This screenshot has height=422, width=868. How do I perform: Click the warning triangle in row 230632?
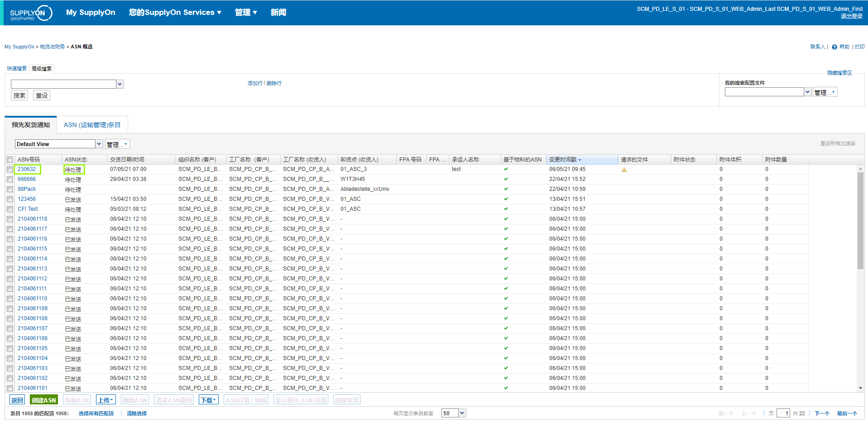tap(624, 170)
